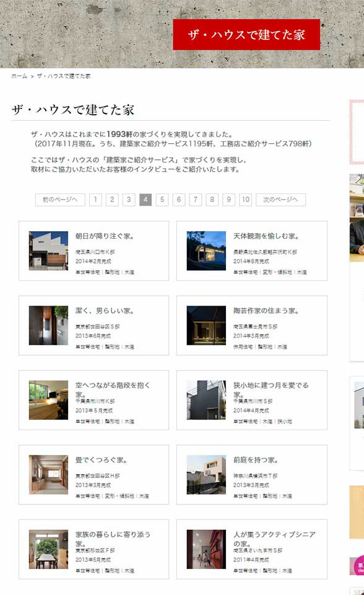Go to page 1 of listings
This screenshot has height=595, width=364.
pyautogui.click(x=95, y=200)
